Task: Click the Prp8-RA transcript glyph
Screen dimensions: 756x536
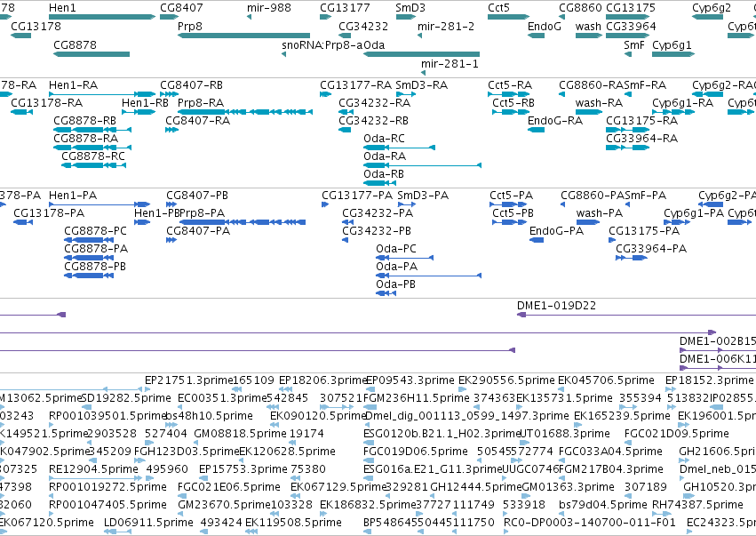Action: (245, 112)
